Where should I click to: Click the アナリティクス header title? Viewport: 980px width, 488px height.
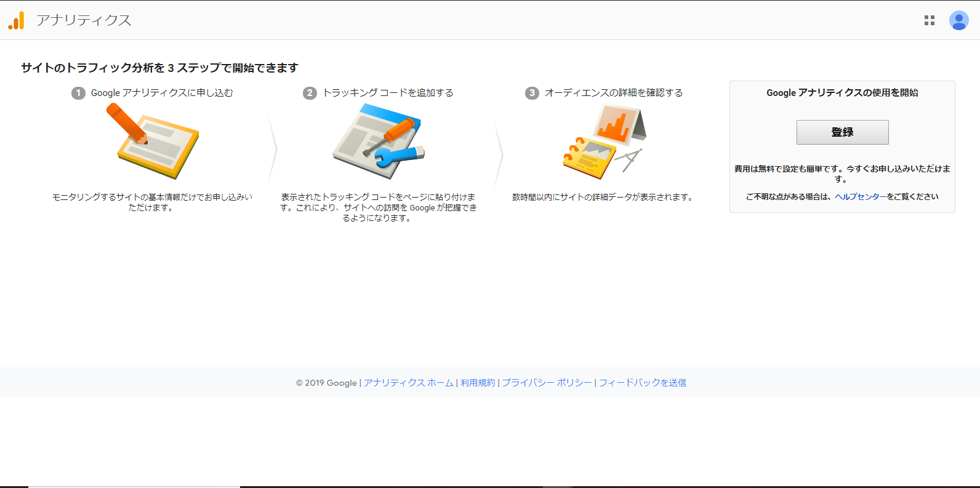coord(84,20)
